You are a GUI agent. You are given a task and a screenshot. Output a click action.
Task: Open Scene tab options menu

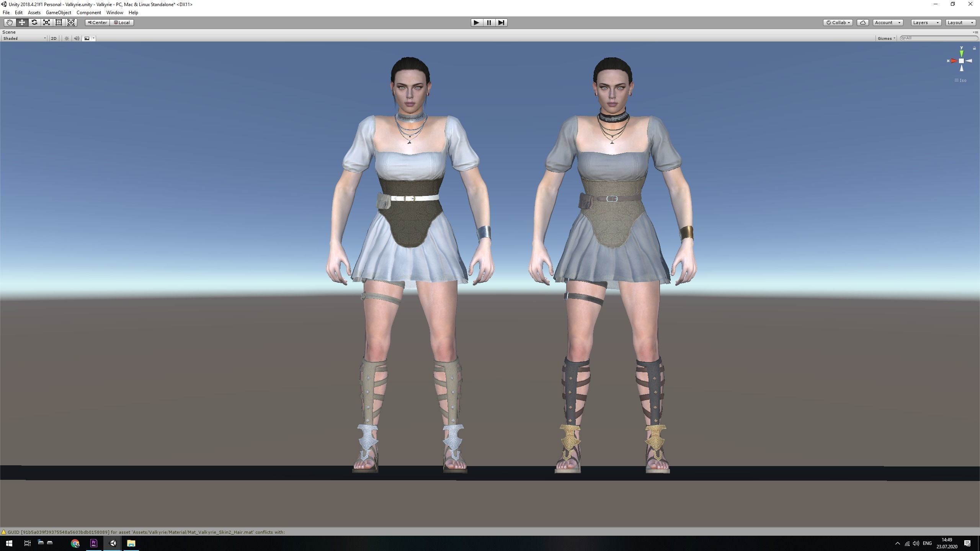point(975,32)
